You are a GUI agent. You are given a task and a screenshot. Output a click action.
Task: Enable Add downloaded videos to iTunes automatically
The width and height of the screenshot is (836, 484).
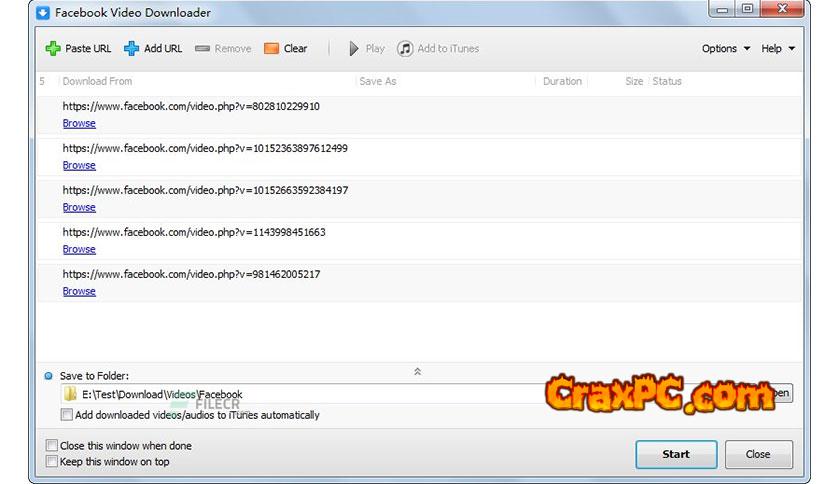[67, 415]
